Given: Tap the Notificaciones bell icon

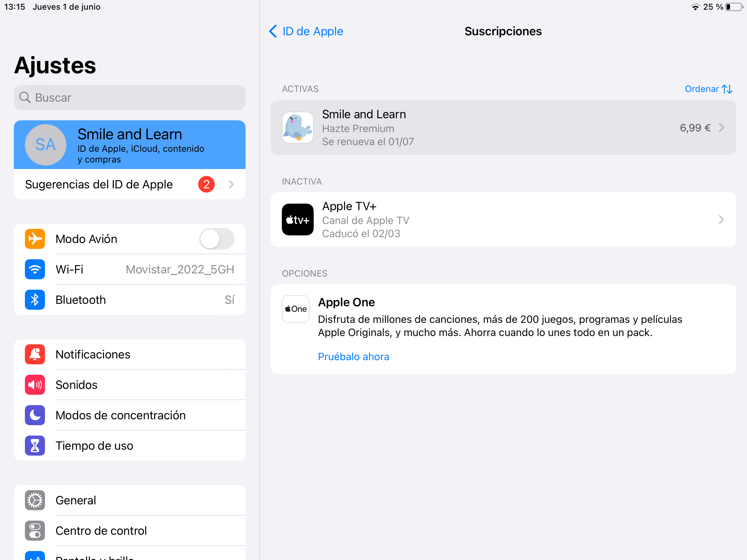Looking at the screenshot, I should (35, 354).
